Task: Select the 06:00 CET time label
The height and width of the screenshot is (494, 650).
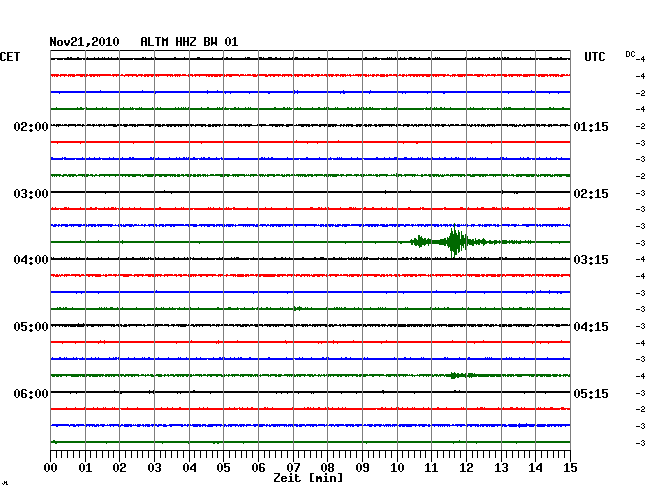Action: tap(31, 393)
